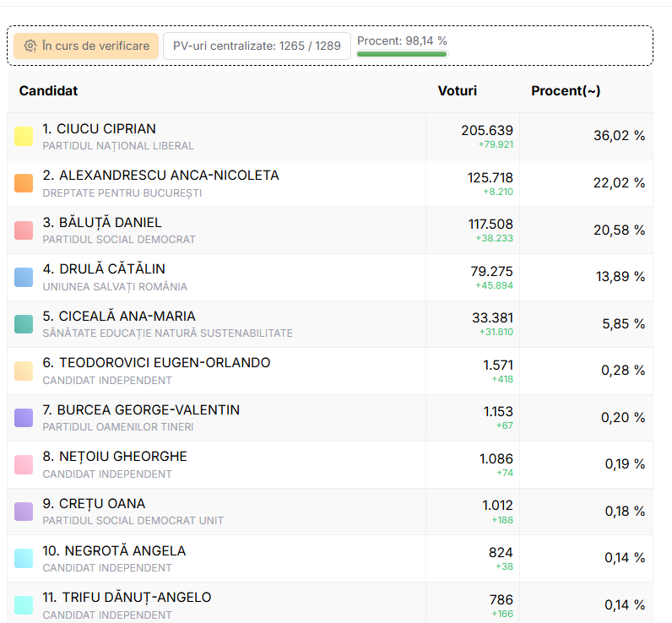The image size is (672, 623).
Task: Click blue swatch beside Drulă Cătălin
Action: point(24,277)
